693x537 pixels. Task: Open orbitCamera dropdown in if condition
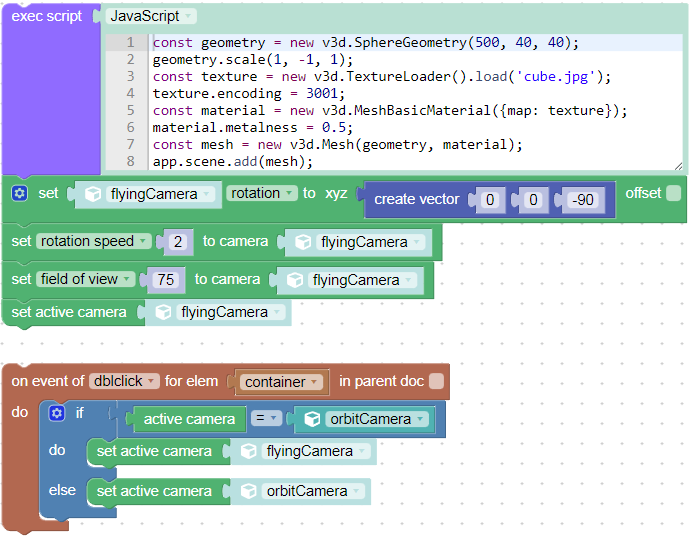[x=377, y=419]
